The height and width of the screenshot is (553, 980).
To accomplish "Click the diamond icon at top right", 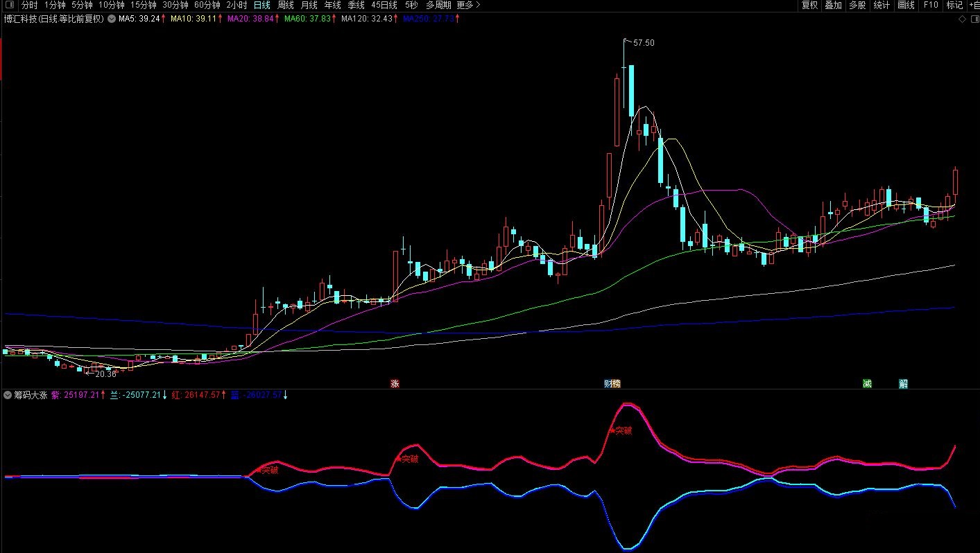I will click(x=962, y=19).
